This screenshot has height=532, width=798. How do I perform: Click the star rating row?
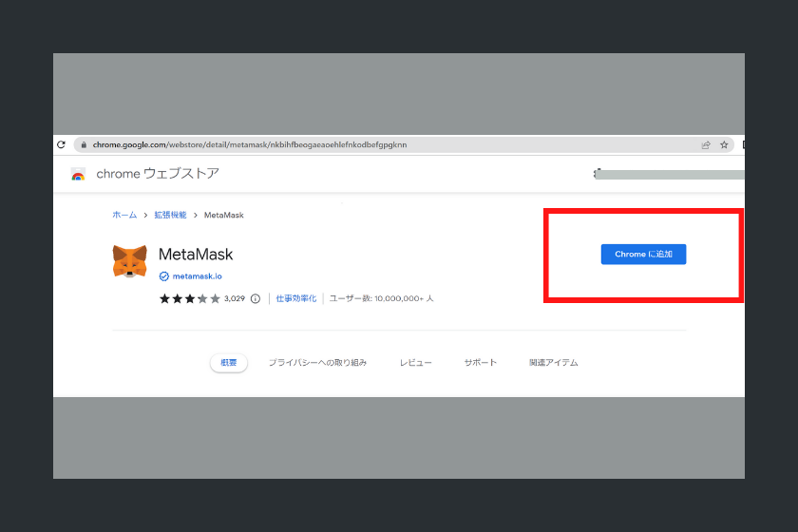click(x=190, y=299)
